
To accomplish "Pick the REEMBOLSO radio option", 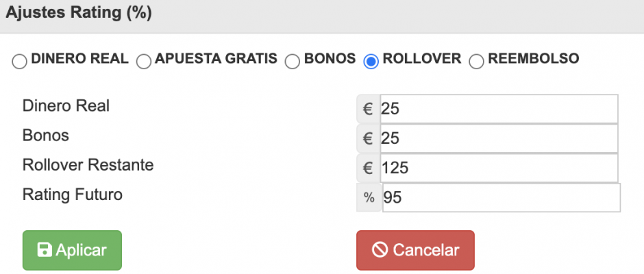I will pos(476,62).
